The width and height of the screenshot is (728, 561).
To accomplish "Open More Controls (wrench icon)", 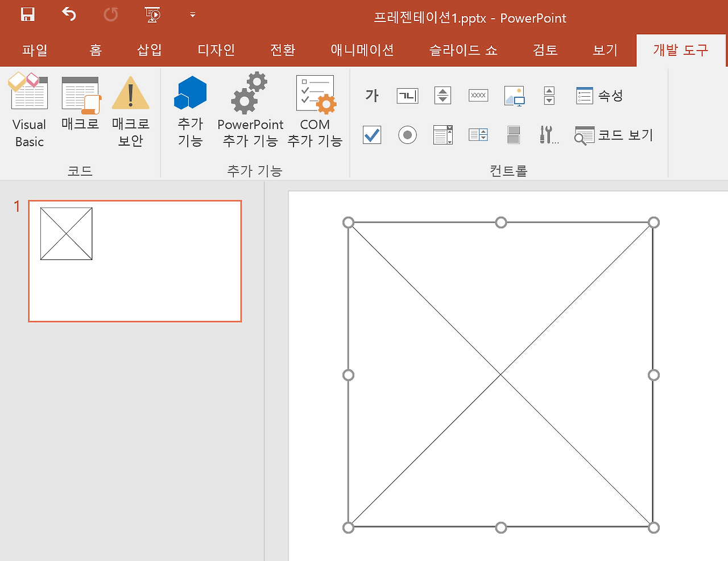I will click(549, 135).
